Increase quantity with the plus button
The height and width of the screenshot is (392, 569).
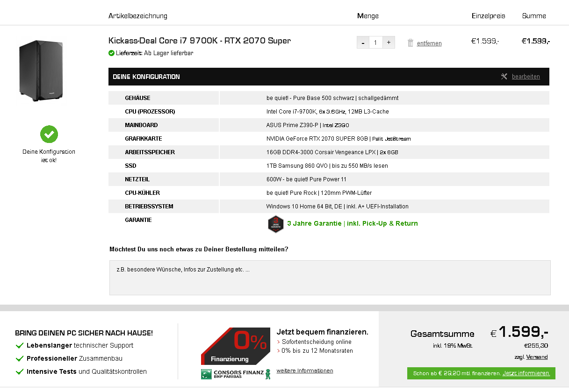[389, 43]
